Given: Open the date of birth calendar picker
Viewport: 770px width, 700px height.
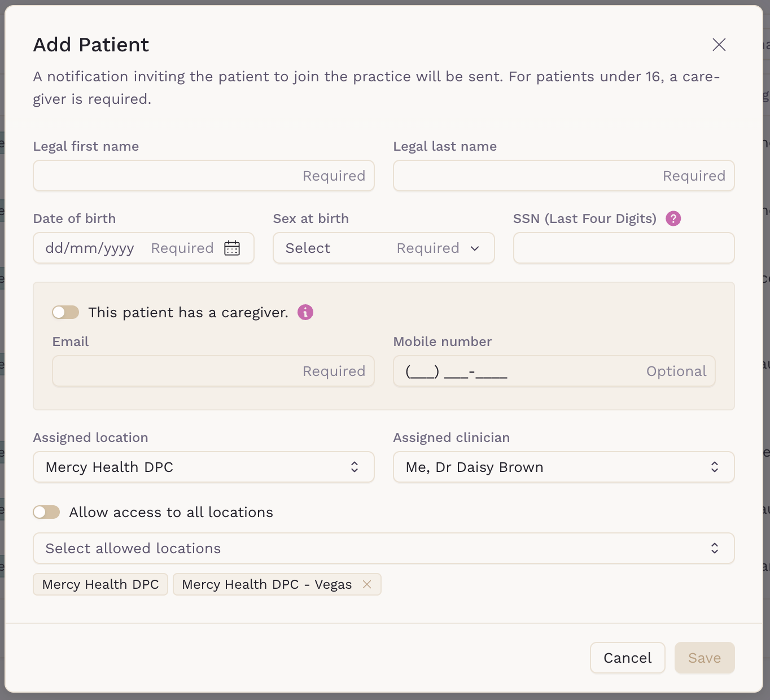Looking at the screenshot, I should tap(232, 248).
